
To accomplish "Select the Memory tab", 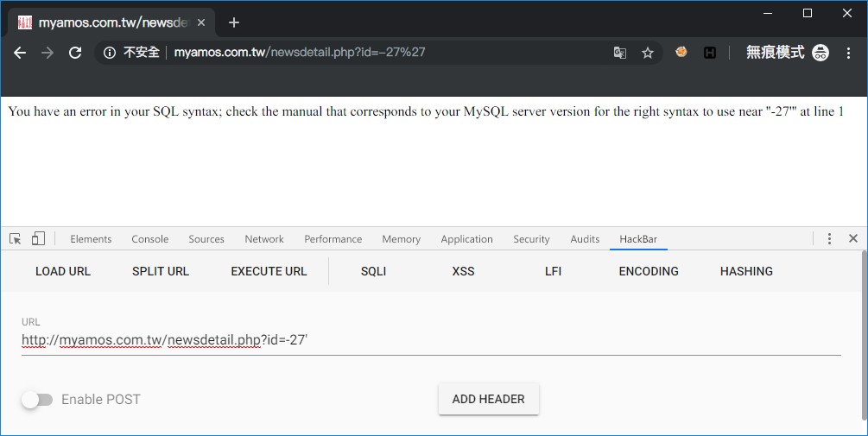I will pos(402,239).
